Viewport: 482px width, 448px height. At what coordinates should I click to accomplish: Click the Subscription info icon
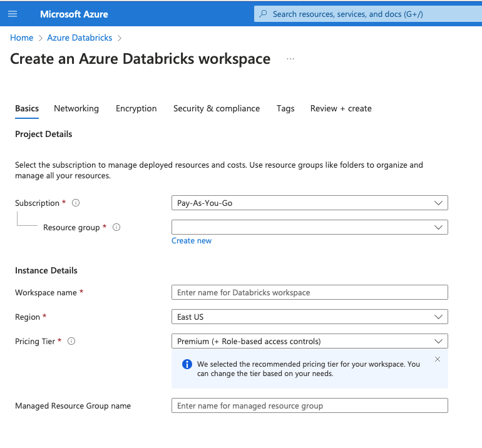76,203
